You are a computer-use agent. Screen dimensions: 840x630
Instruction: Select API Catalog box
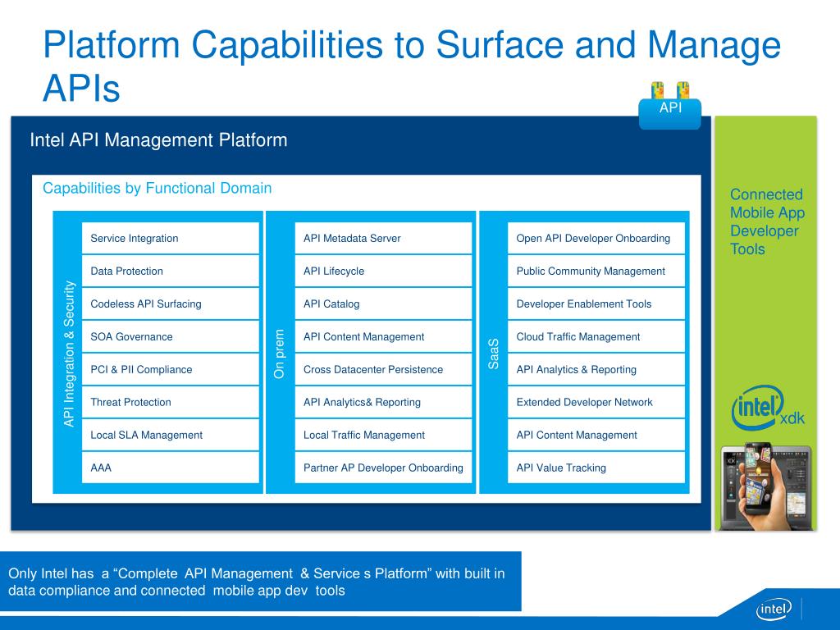383,304
